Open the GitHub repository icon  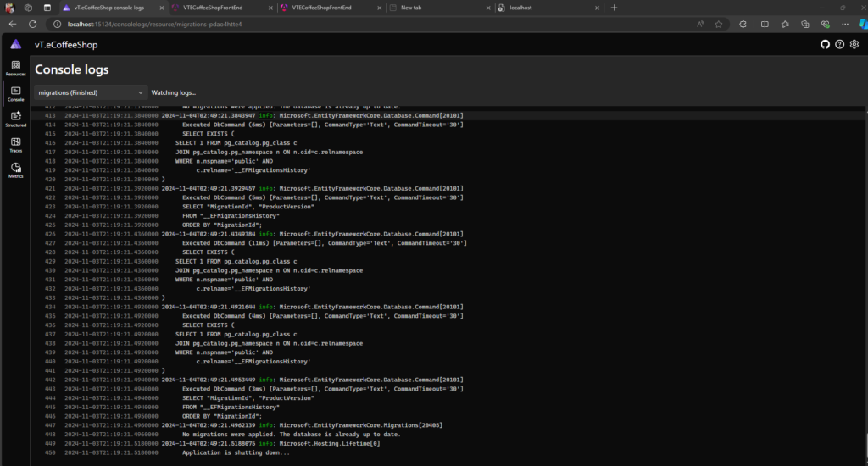click(x=825, y=44)
